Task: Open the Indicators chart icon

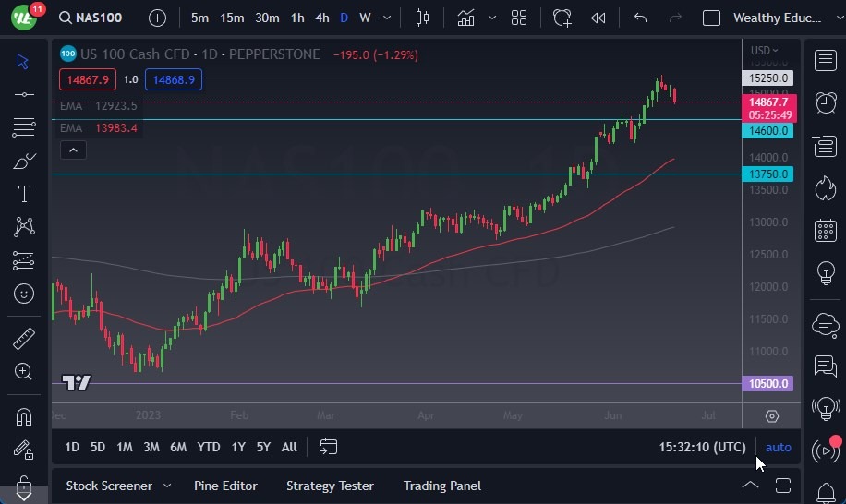Action: (465, 18)
